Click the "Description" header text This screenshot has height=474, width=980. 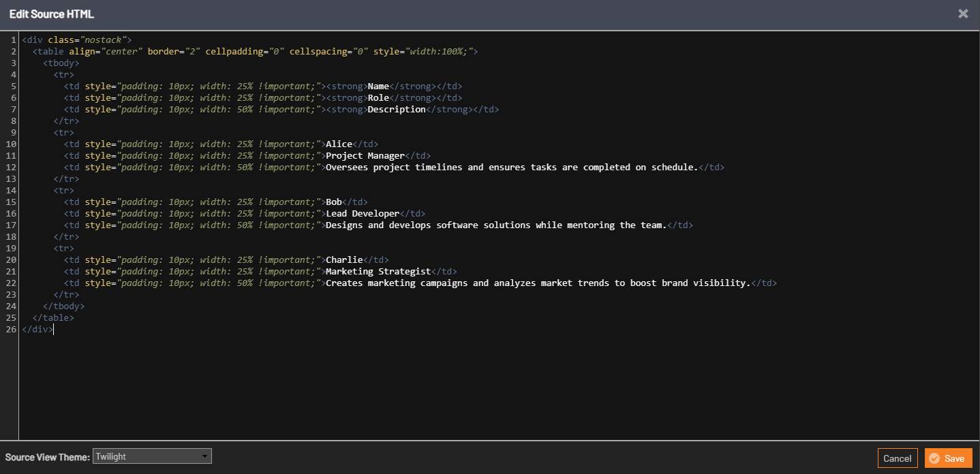(x=396, y=110)
